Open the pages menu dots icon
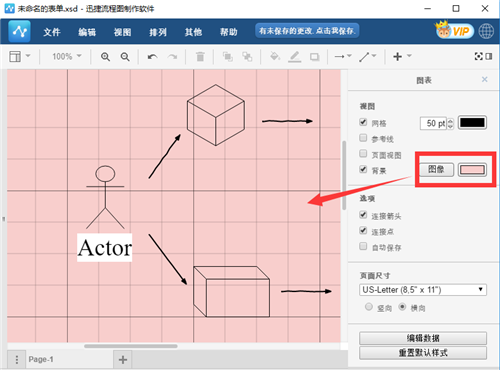The width and height of the screenshot is (500, 370). (x=17, y=360)
